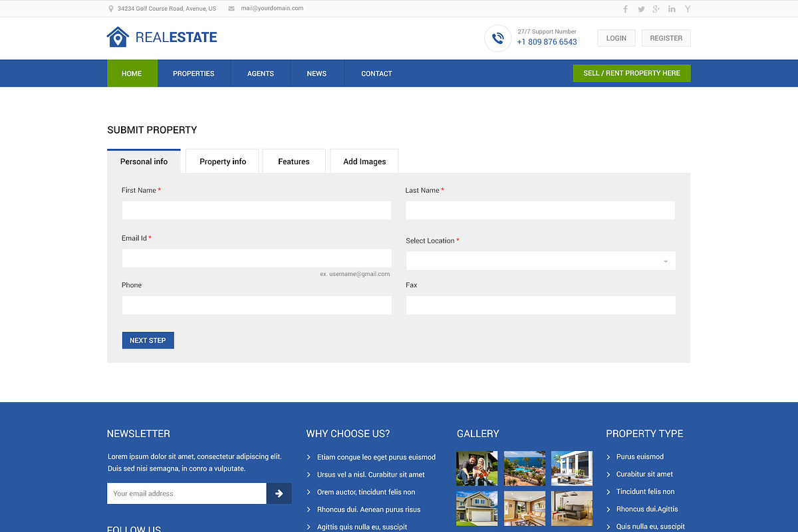
Task: Open Agittis quis nulla eu, suscipit link
Action: 362,527
